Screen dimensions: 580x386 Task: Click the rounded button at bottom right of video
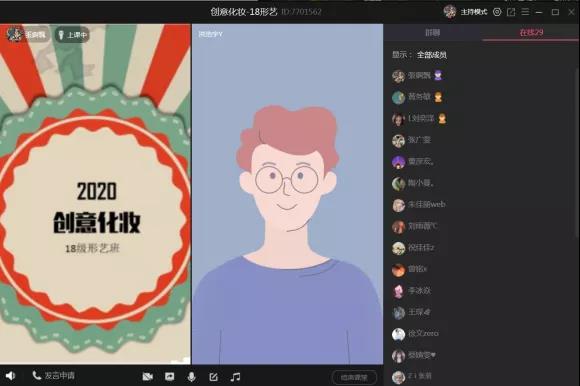click(354, 377)
